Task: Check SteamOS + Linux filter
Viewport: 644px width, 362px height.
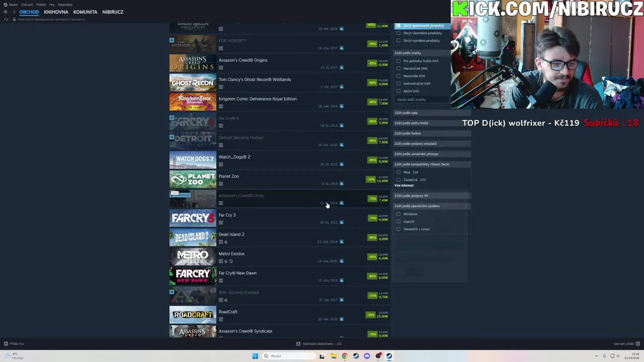Action: point(398,229)
